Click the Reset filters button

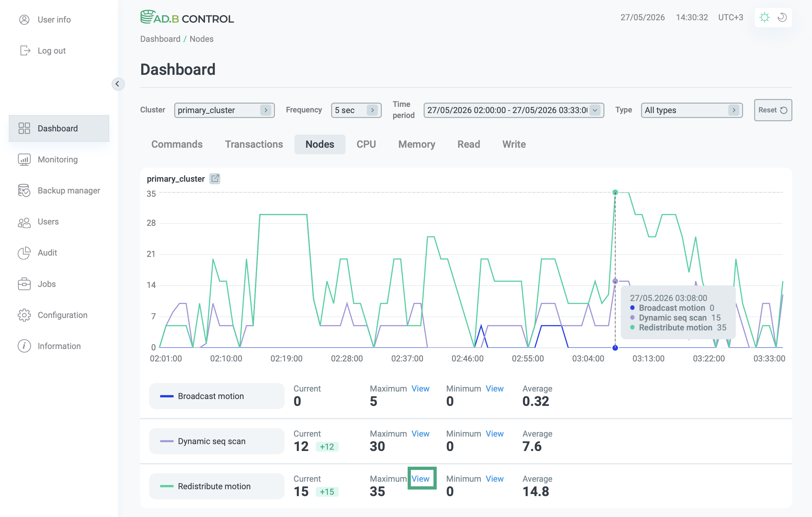pyautogui.click(x=773, y=110)
